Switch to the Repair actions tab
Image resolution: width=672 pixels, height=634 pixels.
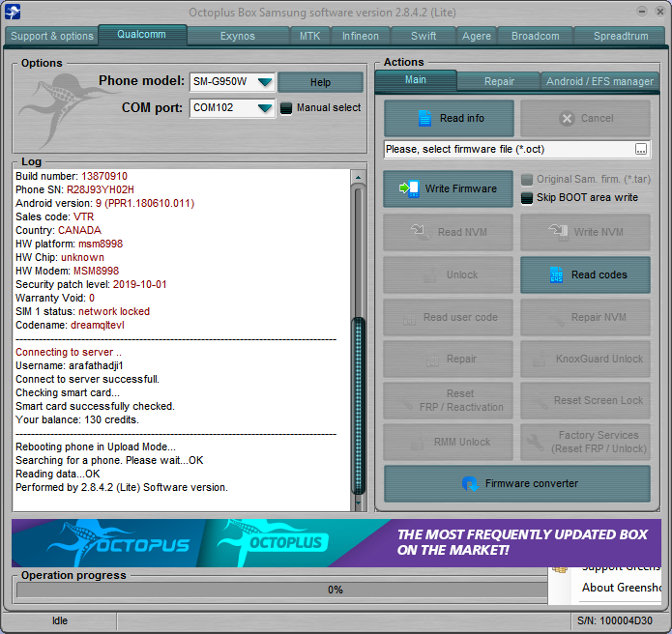[499, 81]
